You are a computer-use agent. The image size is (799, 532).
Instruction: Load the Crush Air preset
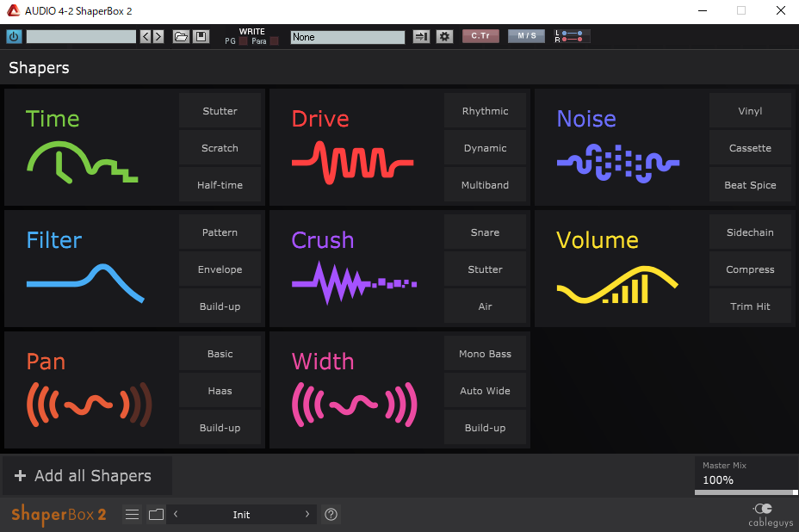[485, 306]
